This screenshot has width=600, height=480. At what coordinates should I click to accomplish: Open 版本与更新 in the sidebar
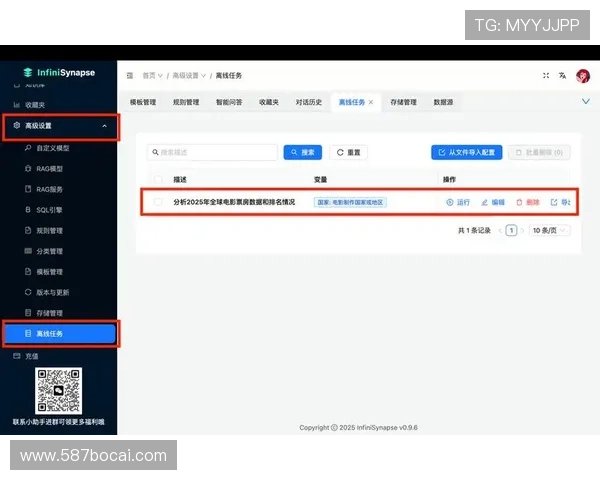coord(53,293)
